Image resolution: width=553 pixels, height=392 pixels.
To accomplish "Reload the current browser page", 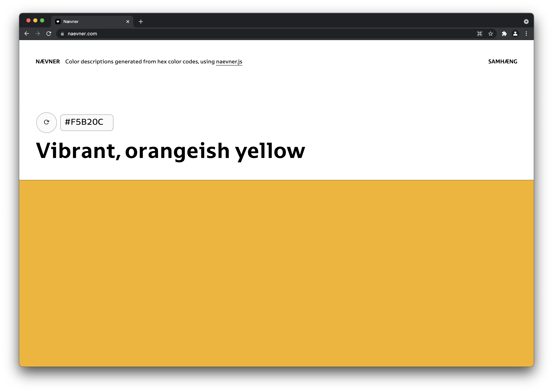I will [49, 34].
